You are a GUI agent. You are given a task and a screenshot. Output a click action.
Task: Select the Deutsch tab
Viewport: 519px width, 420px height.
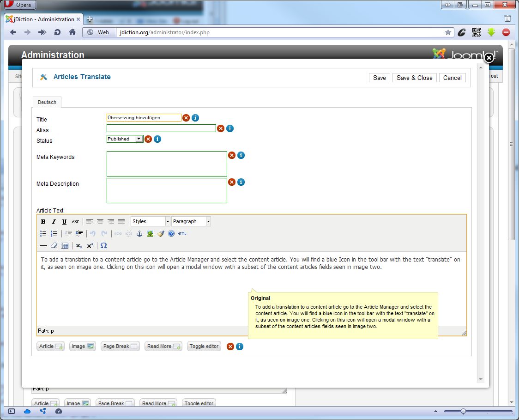coord(47,102)
